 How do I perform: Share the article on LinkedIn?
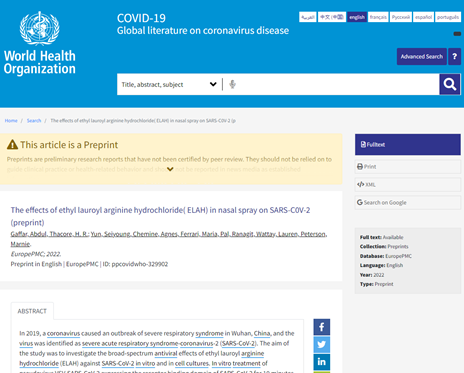tap(322, 362)
